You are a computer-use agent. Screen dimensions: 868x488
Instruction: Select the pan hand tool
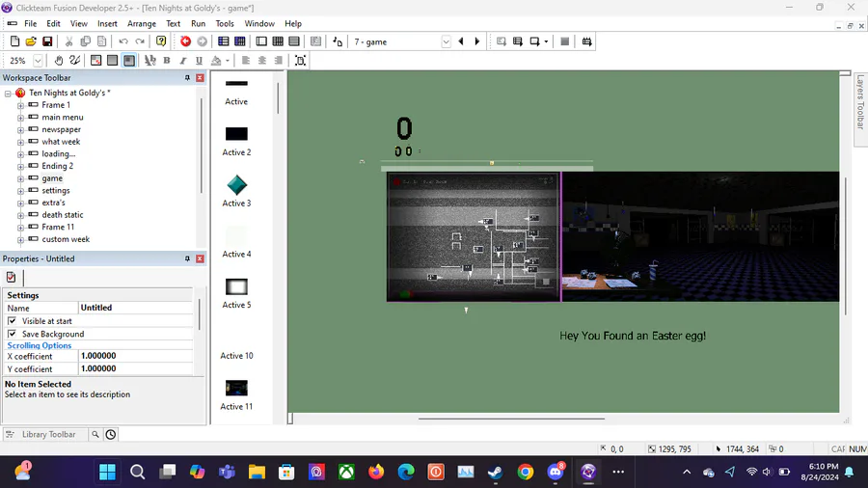click(x=59, y=61)
